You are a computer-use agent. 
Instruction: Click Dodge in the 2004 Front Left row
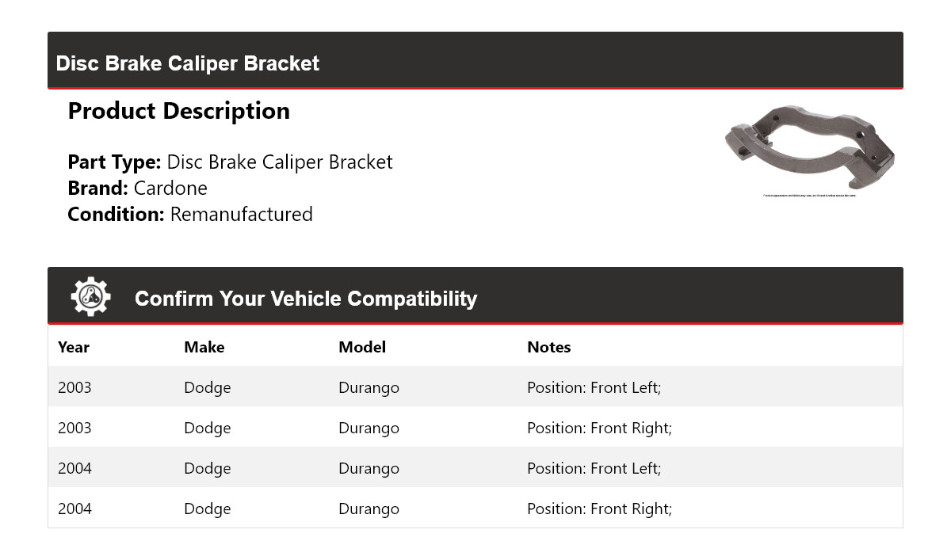click(208, 468)
